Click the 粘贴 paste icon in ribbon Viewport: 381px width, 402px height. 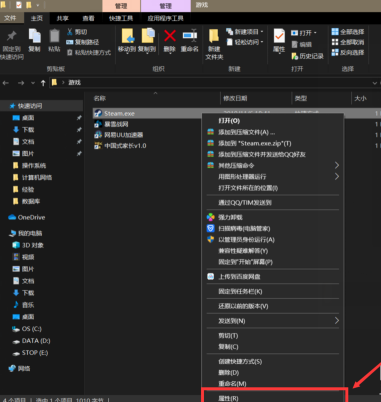(x=54, y=36)
